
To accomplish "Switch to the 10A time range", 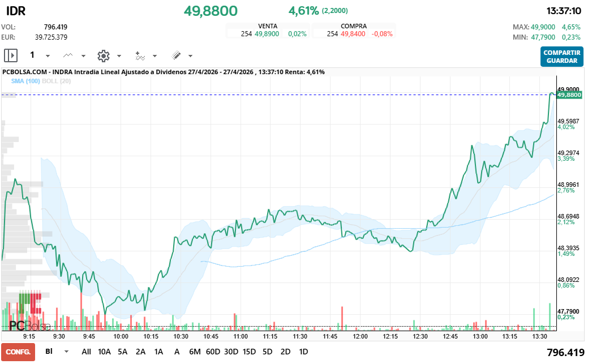I will pyautogui.click(x=104, y=352).
